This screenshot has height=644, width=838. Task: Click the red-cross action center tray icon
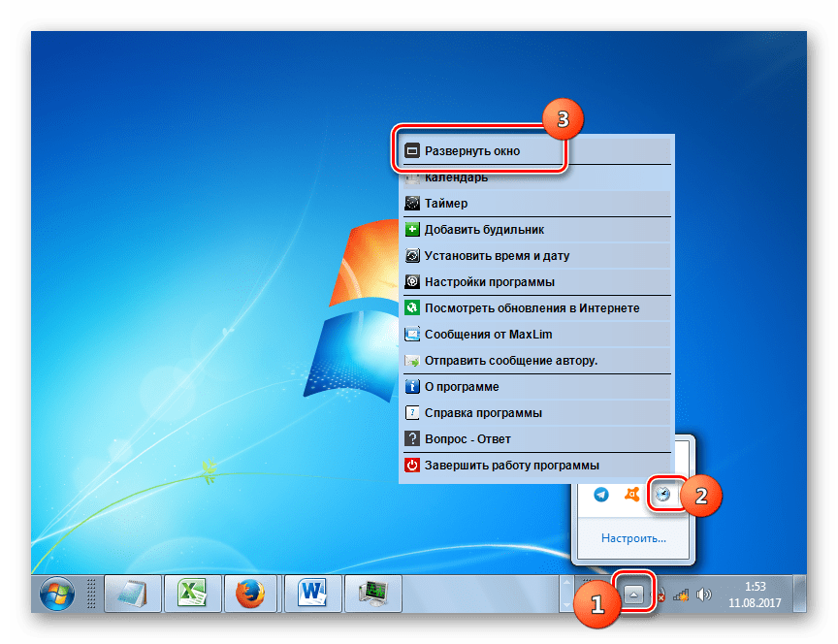[661, 596]
